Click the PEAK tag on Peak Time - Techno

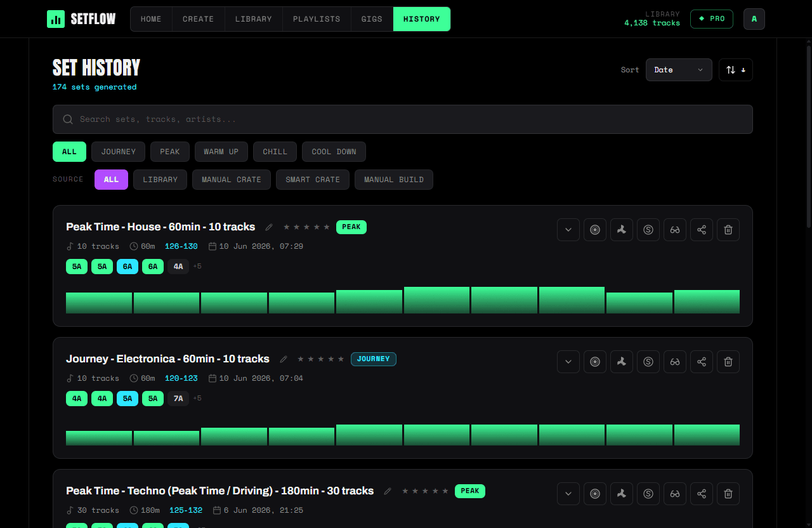click(470, 491)
